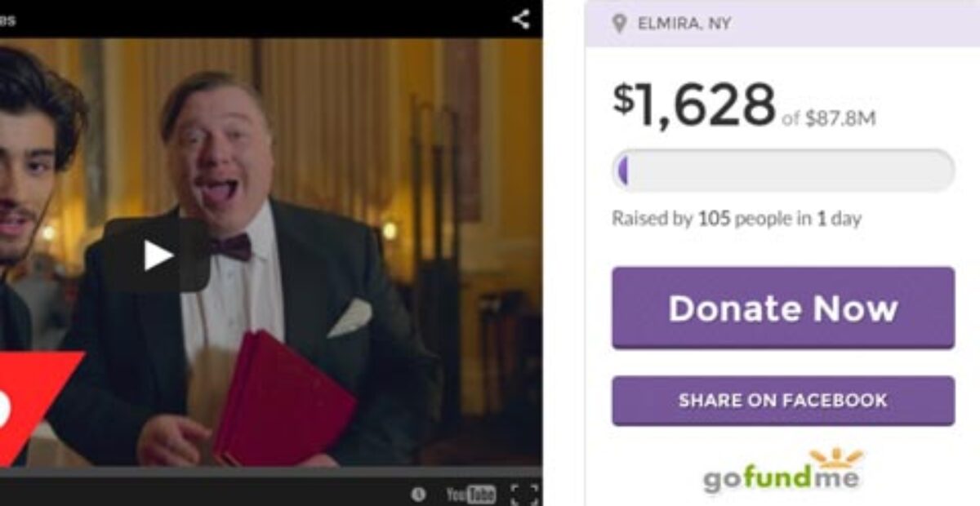Open the video on YouTube via logo
The image size is (980, 506).
pos(471,494)
